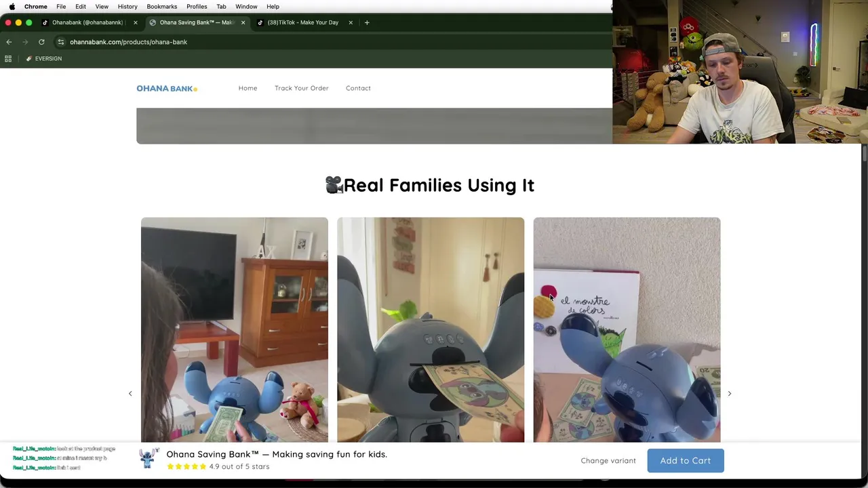The height and width of the screenshot is (488, 868).
Task: Select the Ohana Saving Bank tab
Action: tap(197, 22)
